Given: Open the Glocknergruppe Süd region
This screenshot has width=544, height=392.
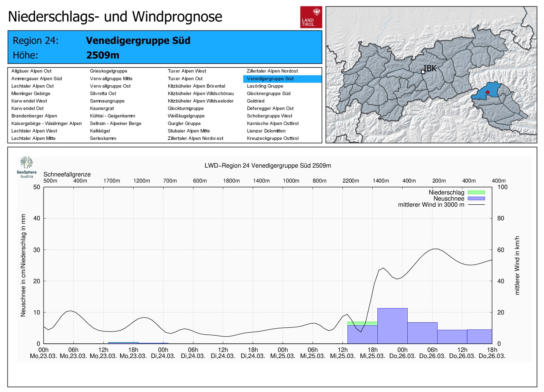Looking at the screenshot, I should coord(268,93).
